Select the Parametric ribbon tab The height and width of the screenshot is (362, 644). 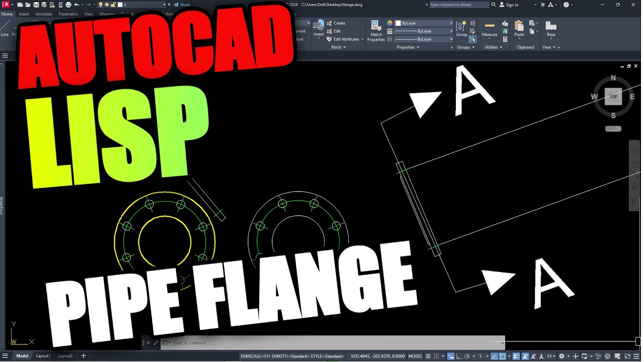coord(68,14)
